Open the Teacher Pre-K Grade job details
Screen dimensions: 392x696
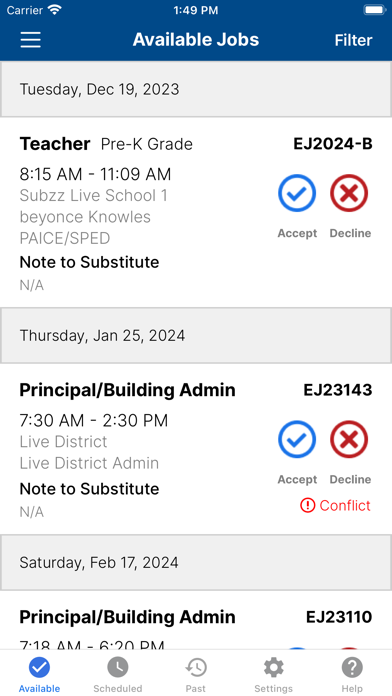tap(107, 144)
